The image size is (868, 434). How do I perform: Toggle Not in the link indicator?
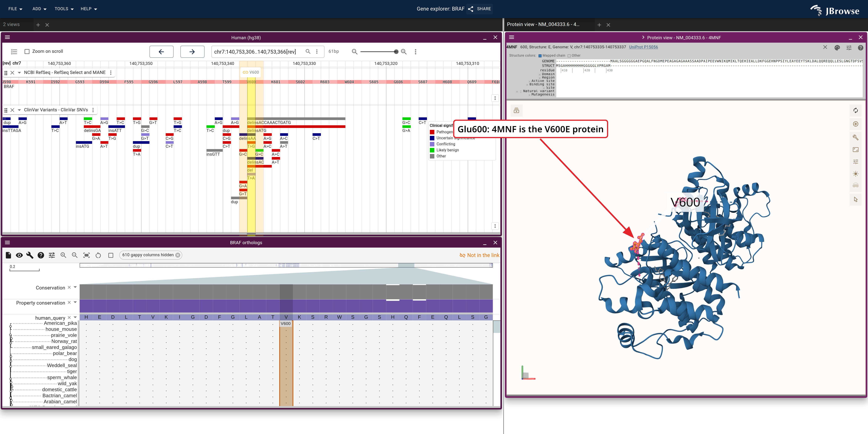tap(479, 255)
